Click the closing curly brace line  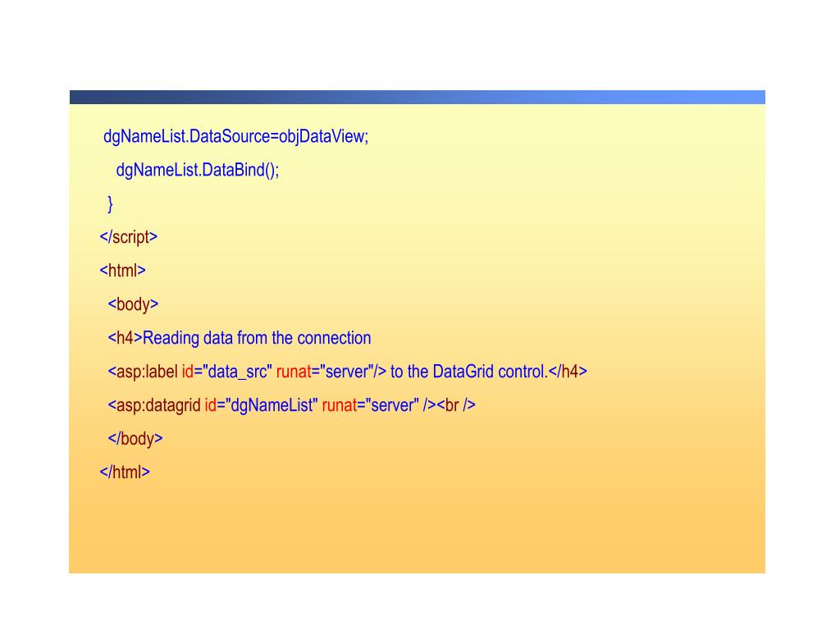click(111, 204)
